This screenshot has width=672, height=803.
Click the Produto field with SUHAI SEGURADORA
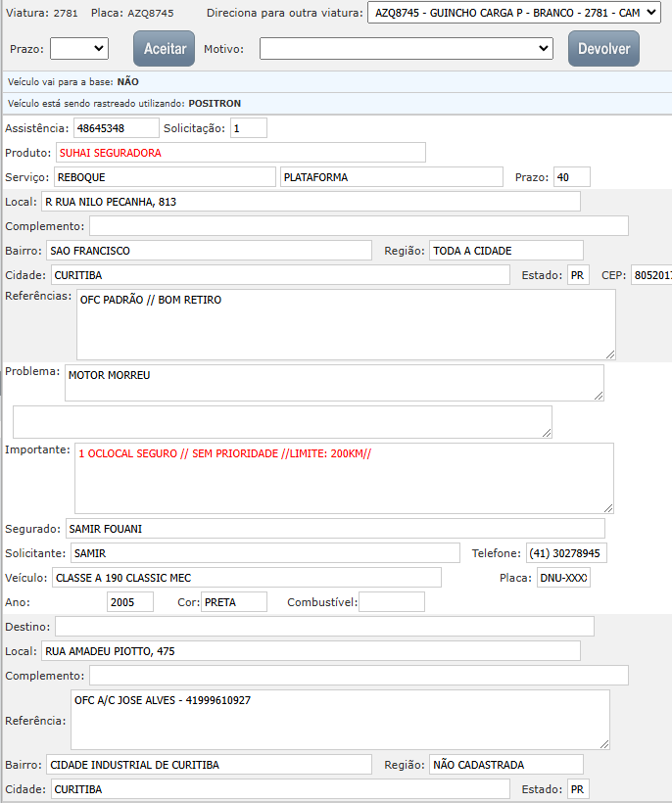tap(240, 153)
